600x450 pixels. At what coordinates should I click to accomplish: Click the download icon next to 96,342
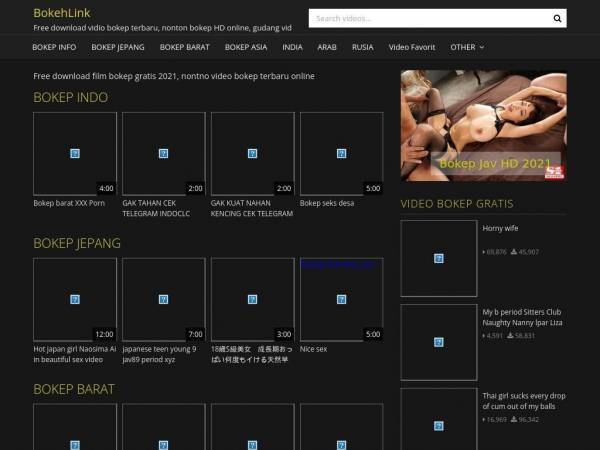click(x=514, y=419)
